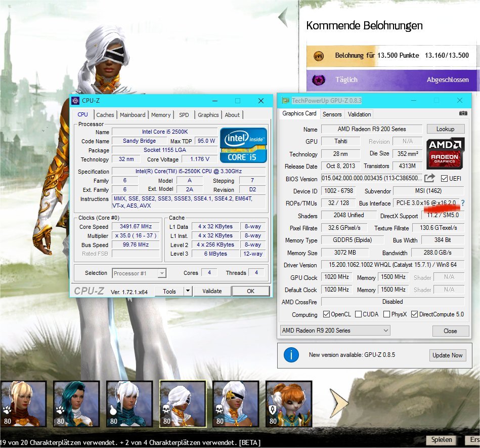Click the Core Speed value 3491.67 MHz
Viewport: 480px width, 448px height.
(x=136, y=226)
